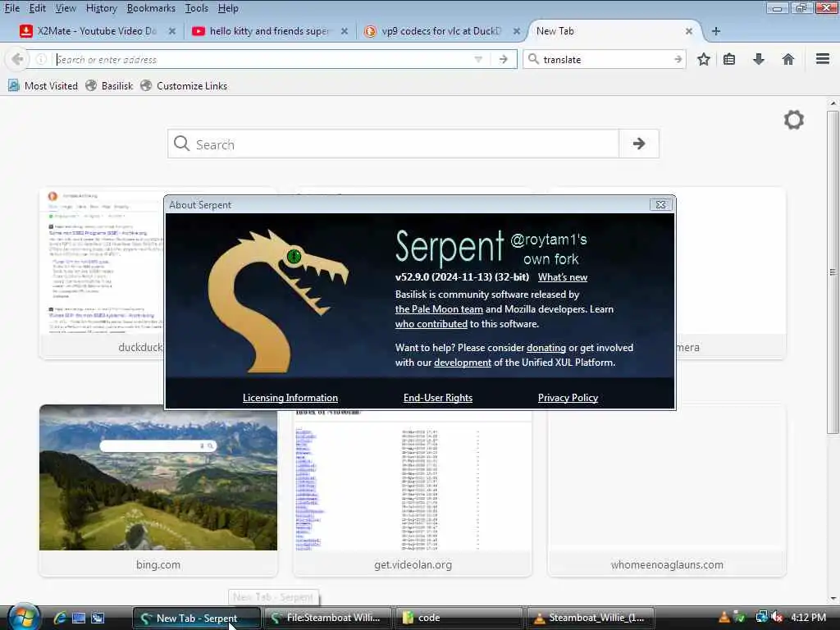Image resolution: width=840 pixels, height=630 pixels.
Task: Open the Basilisk bookmark
Action: click(x=109, y=85)
